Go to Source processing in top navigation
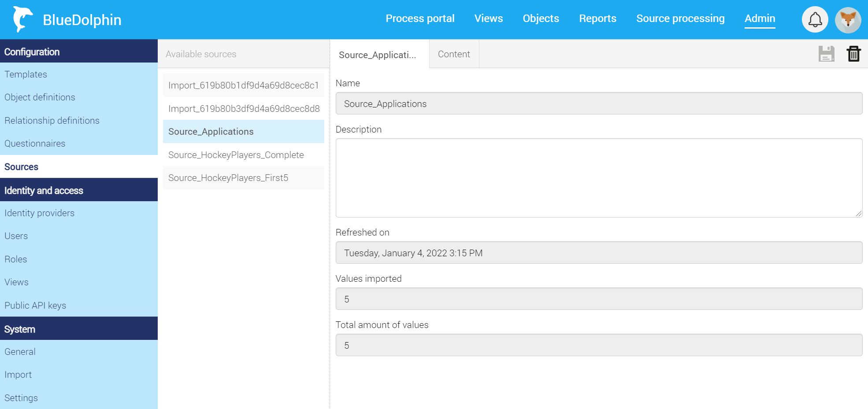 (680, 18)
